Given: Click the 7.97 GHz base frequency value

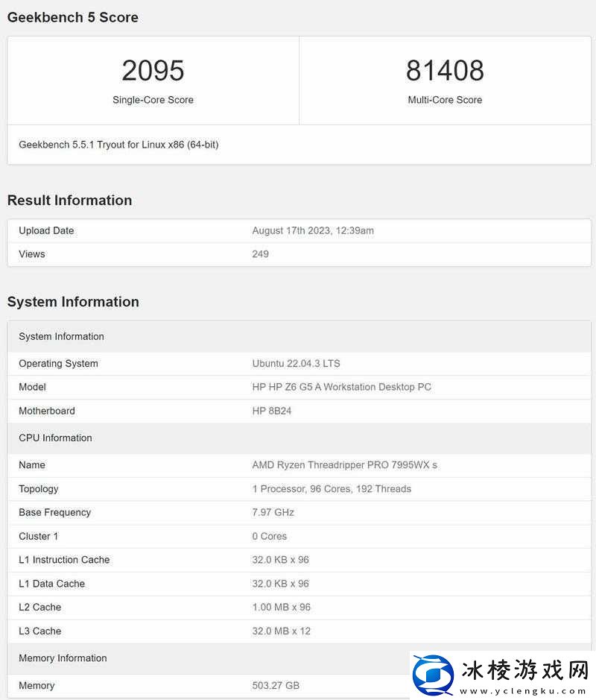Looking at the screenshot, I should tap(273, 512).
